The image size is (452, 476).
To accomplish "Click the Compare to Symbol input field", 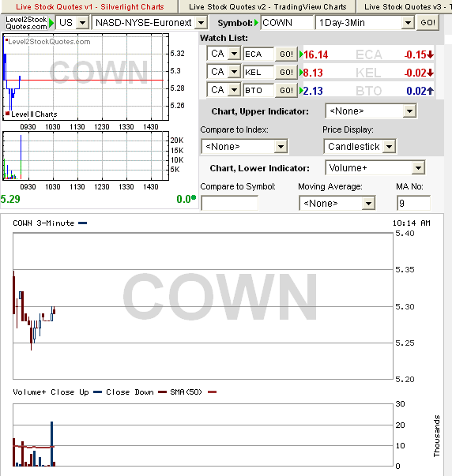I will 230,203.
